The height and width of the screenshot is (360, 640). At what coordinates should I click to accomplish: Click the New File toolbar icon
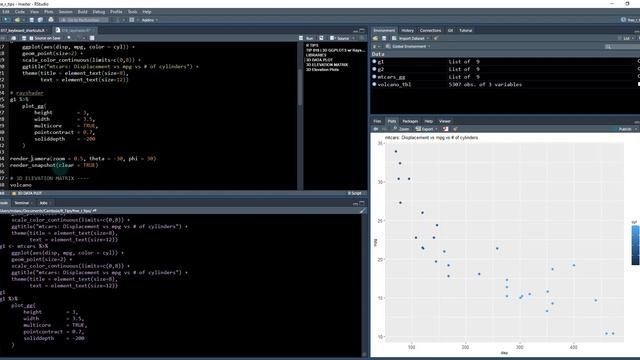click(6, 20)
